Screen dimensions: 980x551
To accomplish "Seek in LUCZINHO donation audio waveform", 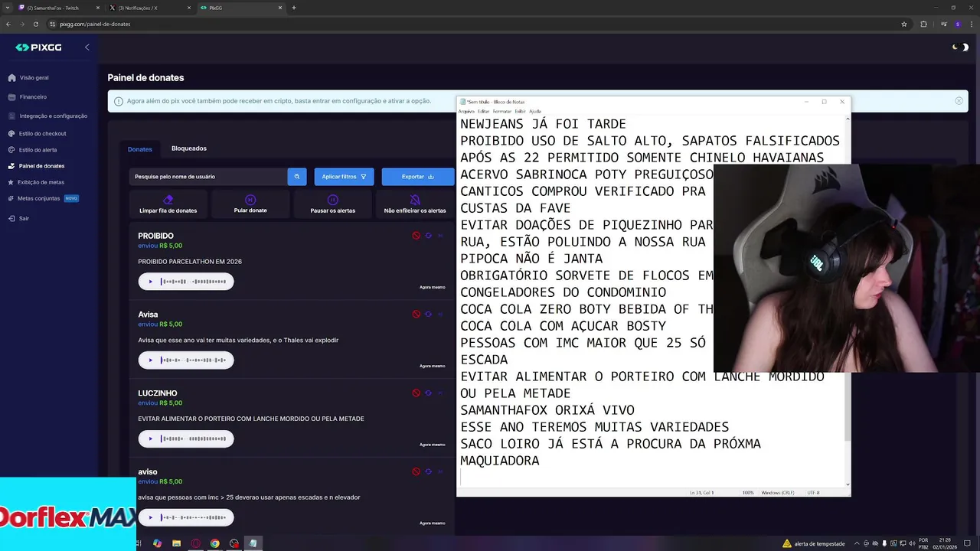I will pyautogui.click(x=193, y=439).
